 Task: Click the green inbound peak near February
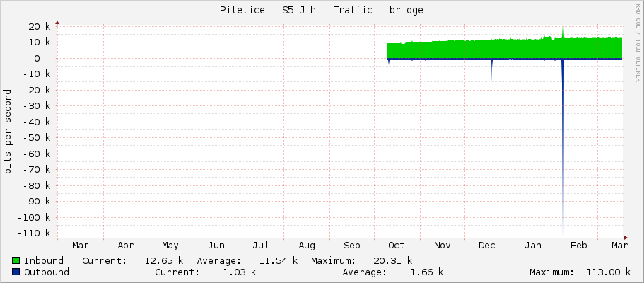click(563, 32)
